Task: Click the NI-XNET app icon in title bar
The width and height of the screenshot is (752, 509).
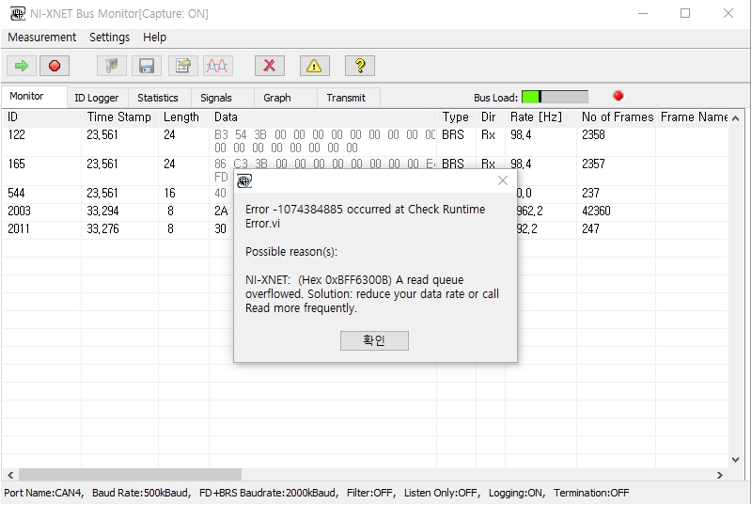Action: coord(17,13)
